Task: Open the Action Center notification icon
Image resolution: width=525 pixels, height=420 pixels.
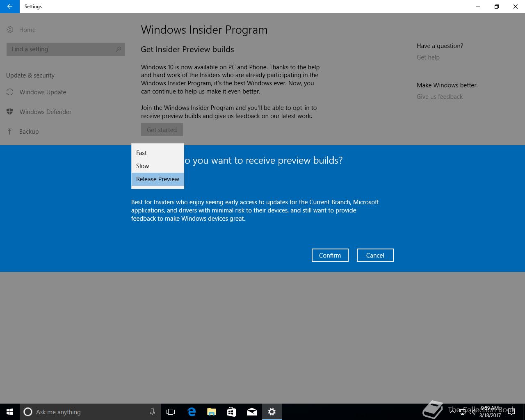Action: coord(511,412)
